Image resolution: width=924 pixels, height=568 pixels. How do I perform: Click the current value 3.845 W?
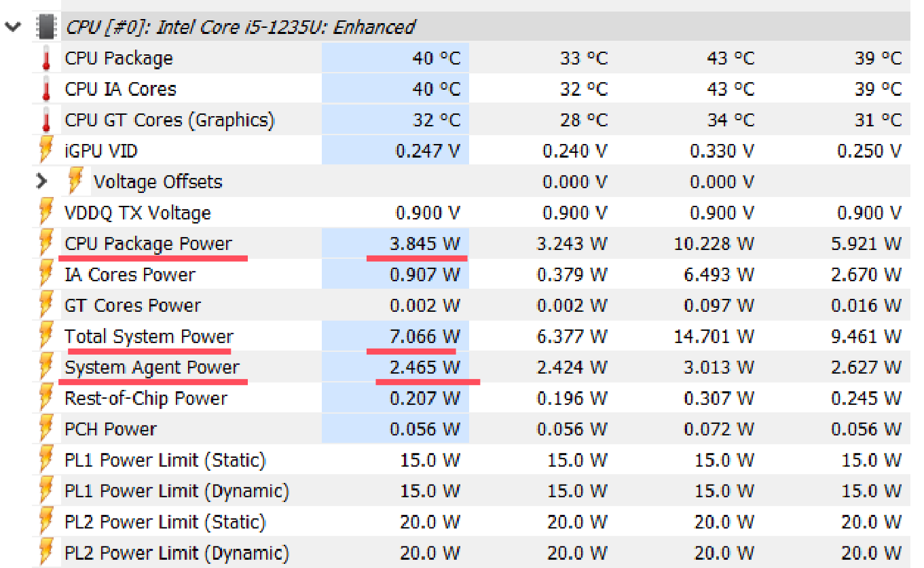[425, 244]
